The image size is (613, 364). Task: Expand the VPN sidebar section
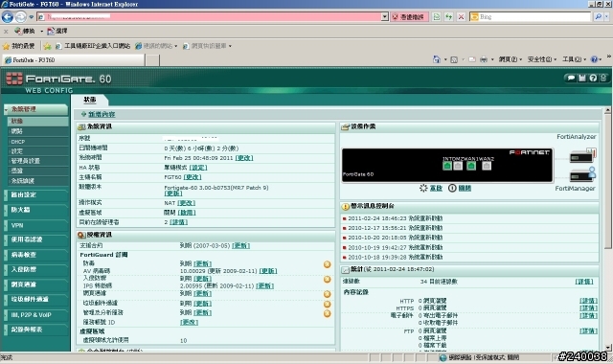pos(35,225)
